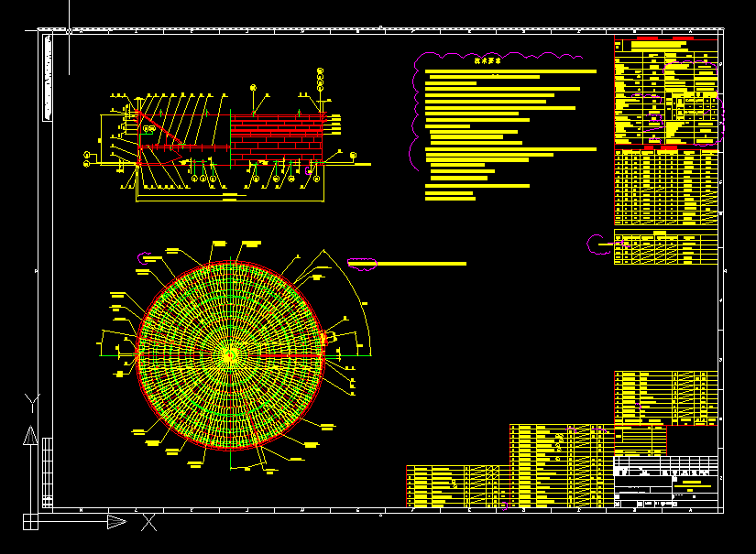Screen dimensions: 756x554
Task: Click the UCS X-axis arrow icon
Action: click(x=116, y=522)
